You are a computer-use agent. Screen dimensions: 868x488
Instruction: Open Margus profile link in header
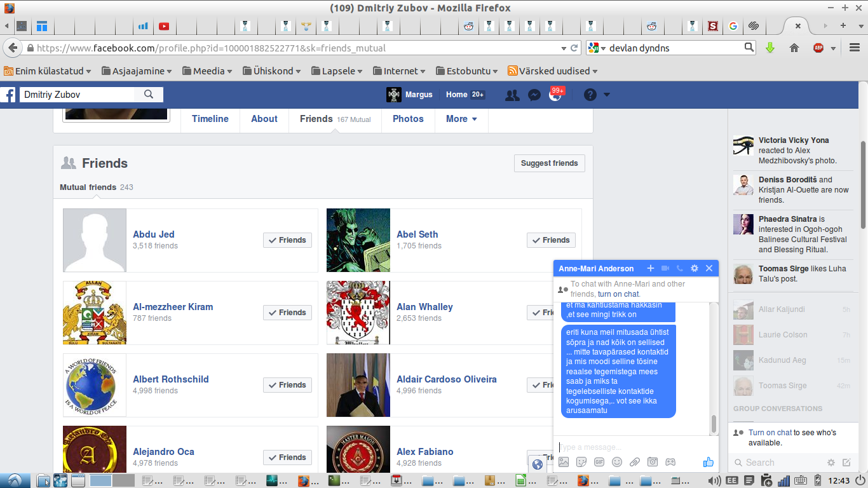pos(410,95)
